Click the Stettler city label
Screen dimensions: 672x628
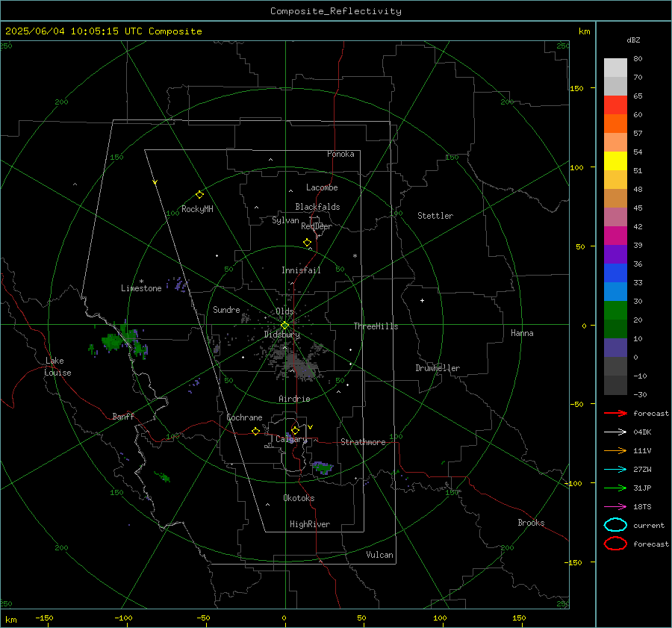tap(435, 216)
